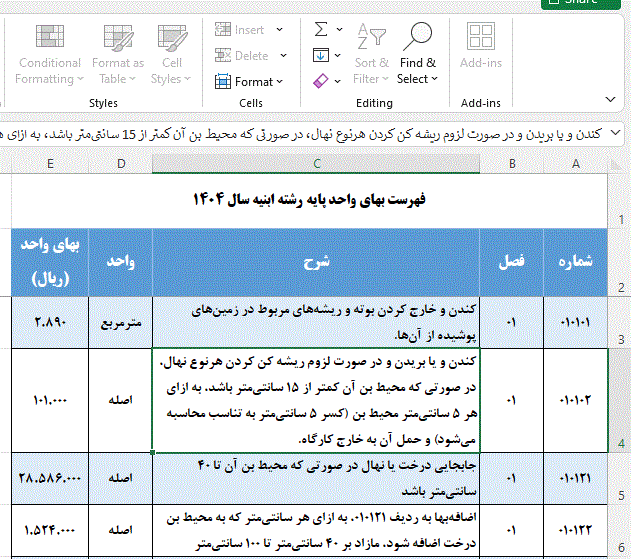Select column C header
Image resolution: width=631 pixels, height=559 pixels.
pyautogui.click(x=317, y=164)
